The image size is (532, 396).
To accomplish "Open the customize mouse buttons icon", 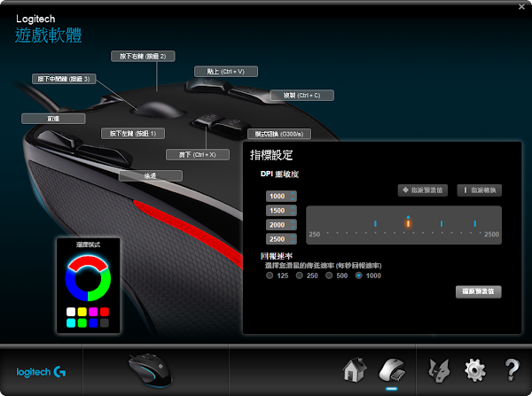I will click(x=392, y=371).
